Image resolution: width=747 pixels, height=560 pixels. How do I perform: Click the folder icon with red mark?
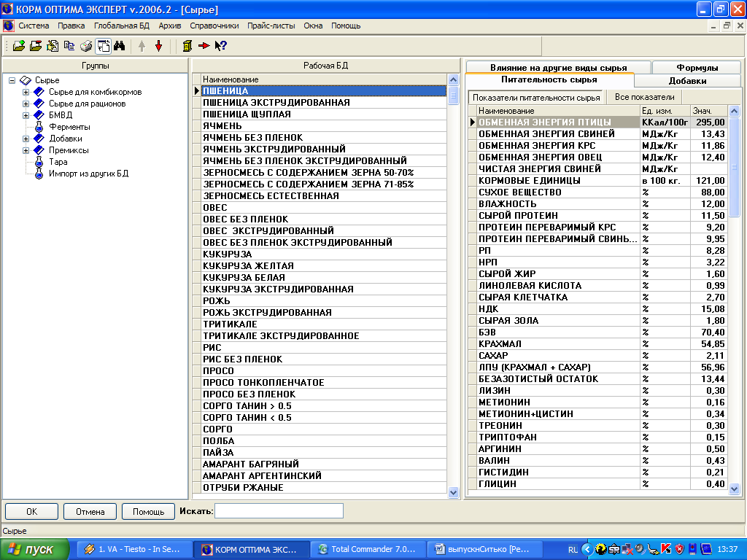pyautogui.click(x=36, y=46)
